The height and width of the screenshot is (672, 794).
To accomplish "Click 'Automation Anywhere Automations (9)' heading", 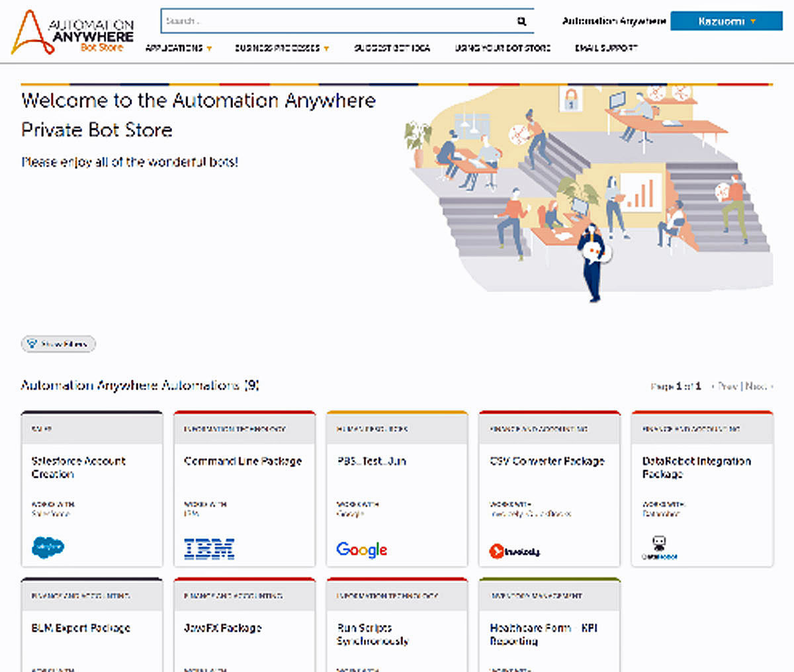I will [x=140, y=385].
